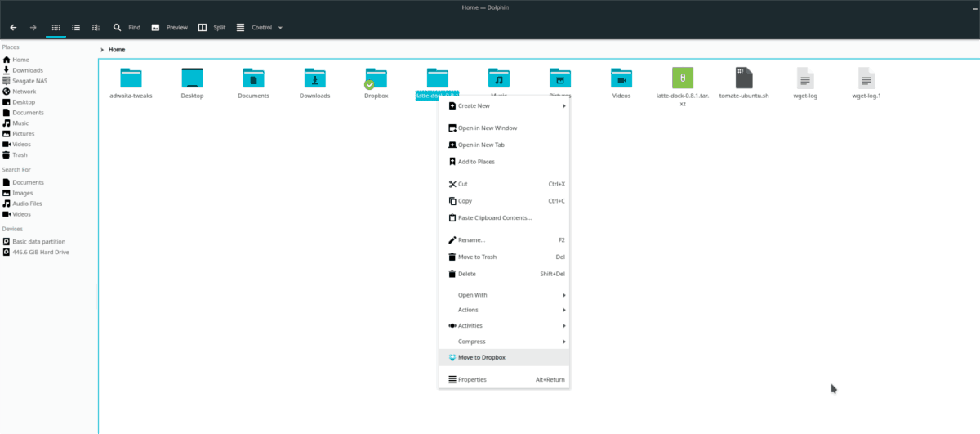Select the latte-dock tar.xz archive file
The width and height of the screenshot is (980, 434).
pyautogui.click(x=682, y=79)
